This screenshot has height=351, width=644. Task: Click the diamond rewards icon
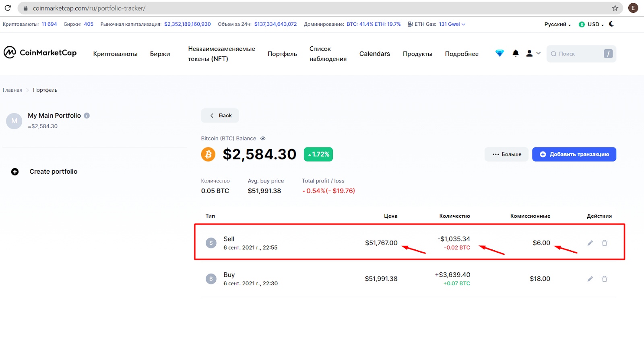pyautogui.click(x=500, y=53)
